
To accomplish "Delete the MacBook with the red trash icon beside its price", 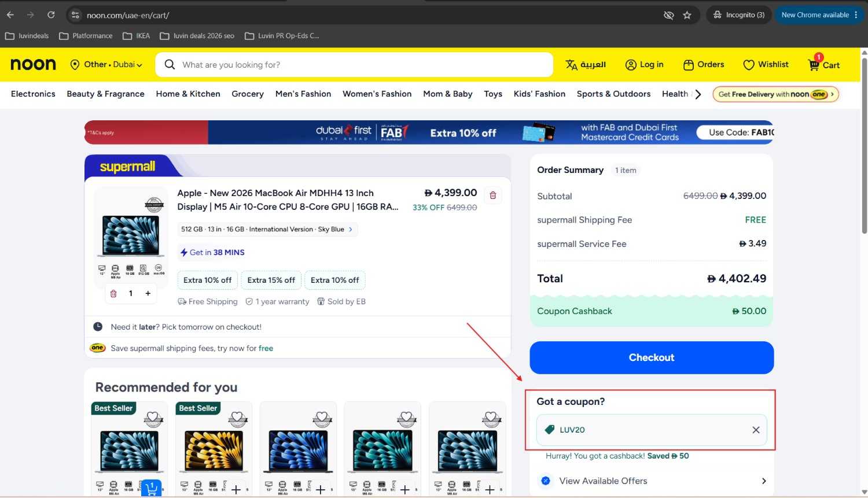I will (493, 195).
